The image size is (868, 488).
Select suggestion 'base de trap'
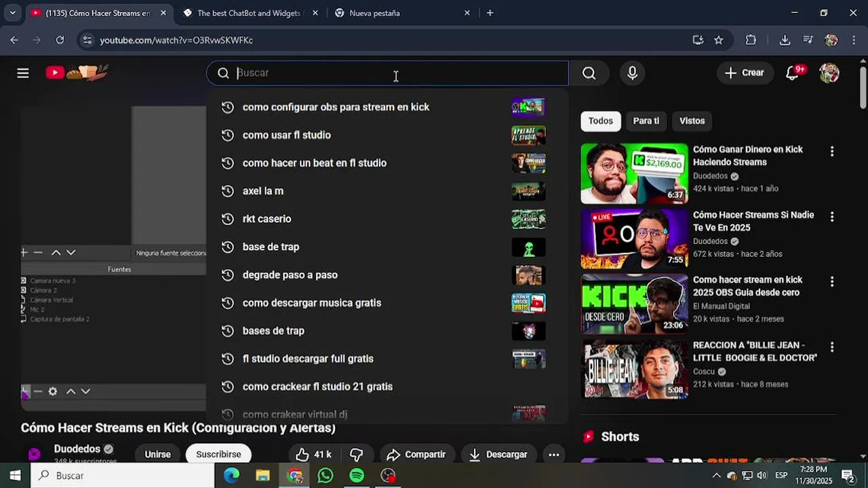(387, 247)
